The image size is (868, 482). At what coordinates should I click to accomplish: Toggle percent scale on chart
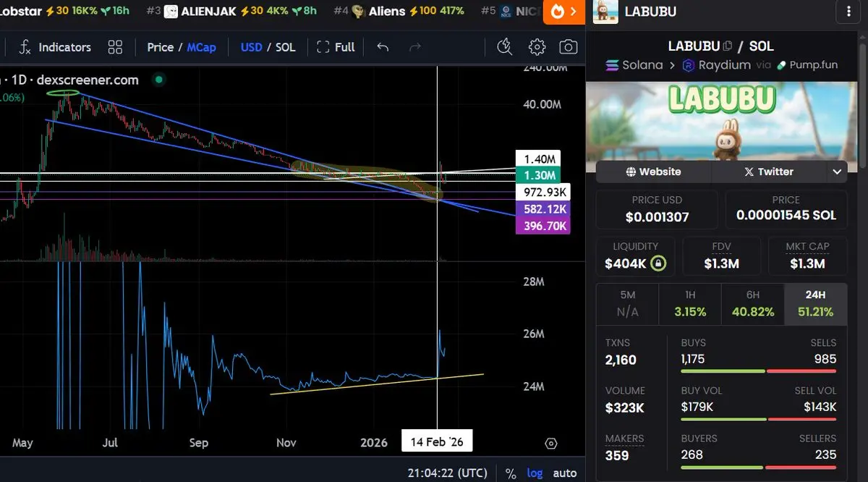coord(511,473)
